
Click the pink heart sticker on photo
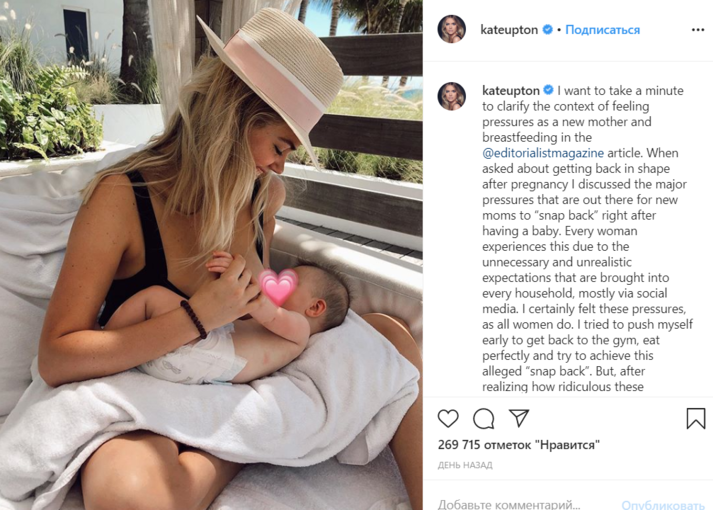[x=278, y=286]
